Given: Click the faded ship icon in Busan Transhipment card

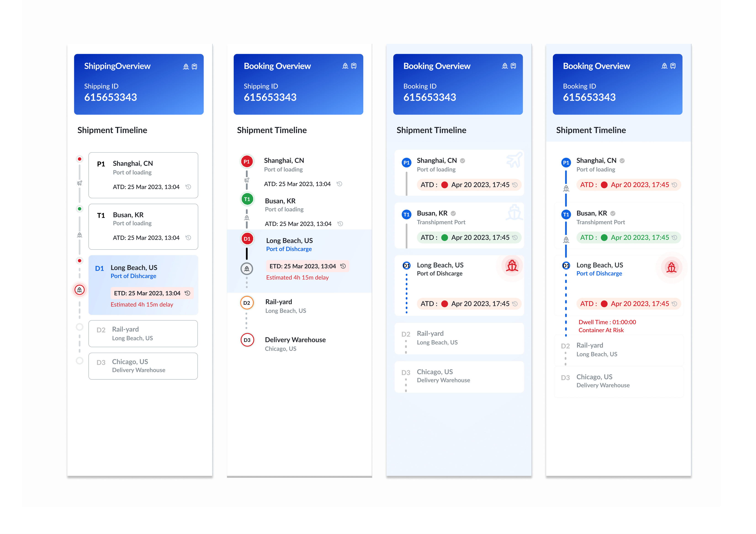Looking at the screenshot, I should click(x=514, y=212).
